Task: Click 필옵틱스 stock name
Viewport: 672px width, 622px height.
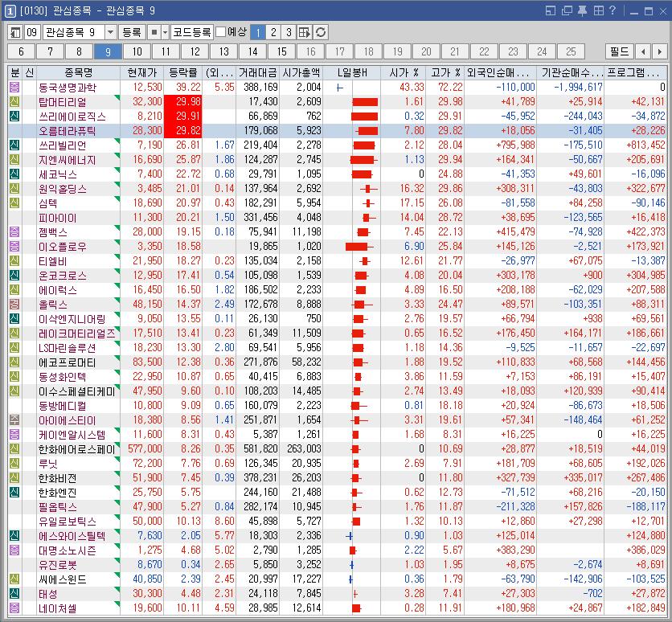Action: pyautogui.click(x=57, y=507)
